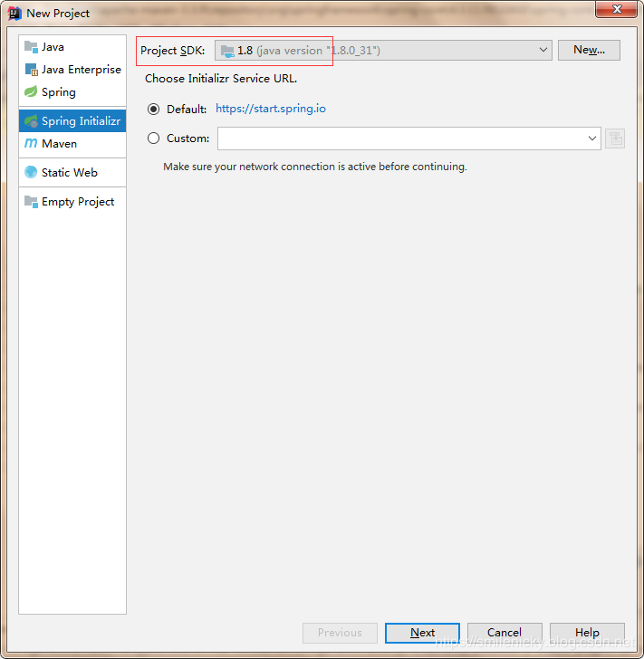Screen dimensions: 644x659
Task: Click the Java Enterprise module icon
Action: [31, 70]
